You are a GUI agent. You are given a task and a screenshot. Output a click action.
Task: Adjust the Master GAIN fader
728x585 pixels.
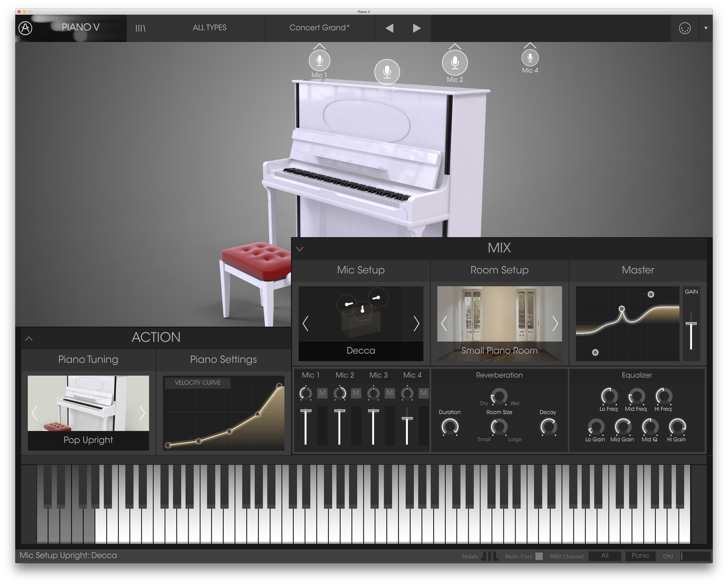(691, 324)
